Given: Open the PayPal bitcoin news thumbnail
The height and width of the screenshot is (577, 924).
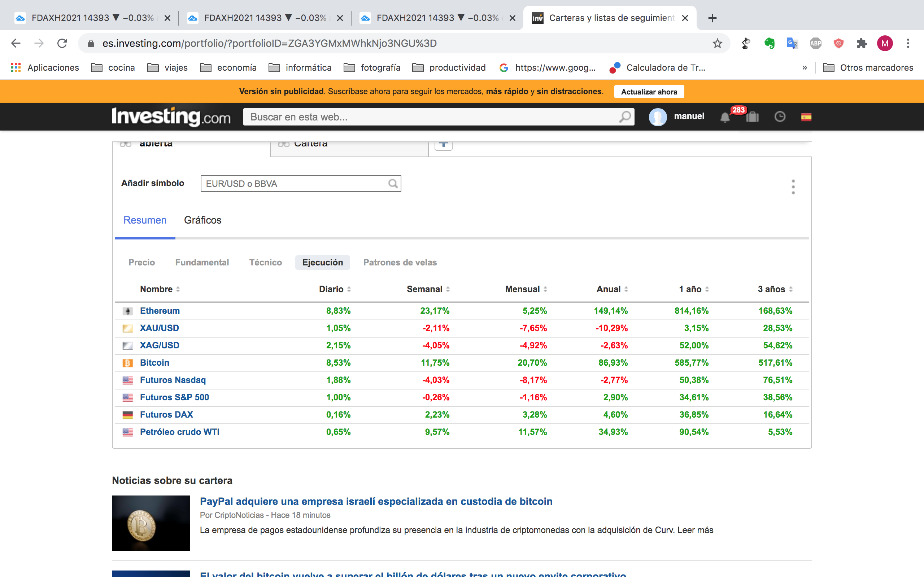Looking at the screenshot, I should [x=151, y=523].
